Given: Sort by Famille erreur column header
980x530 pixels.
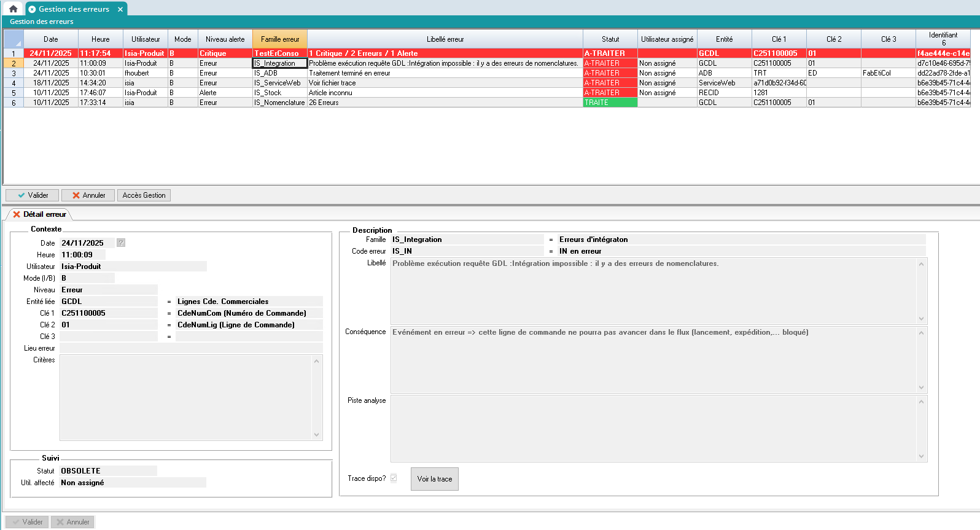Looking at the screenshot, I should [x=280, y=39].
